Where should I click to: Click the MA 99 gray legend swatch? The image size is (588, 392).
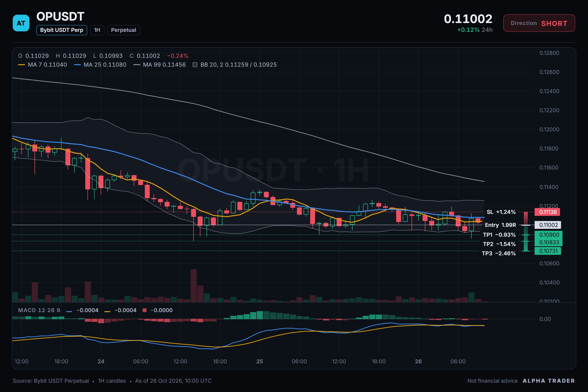pos(136,65)
